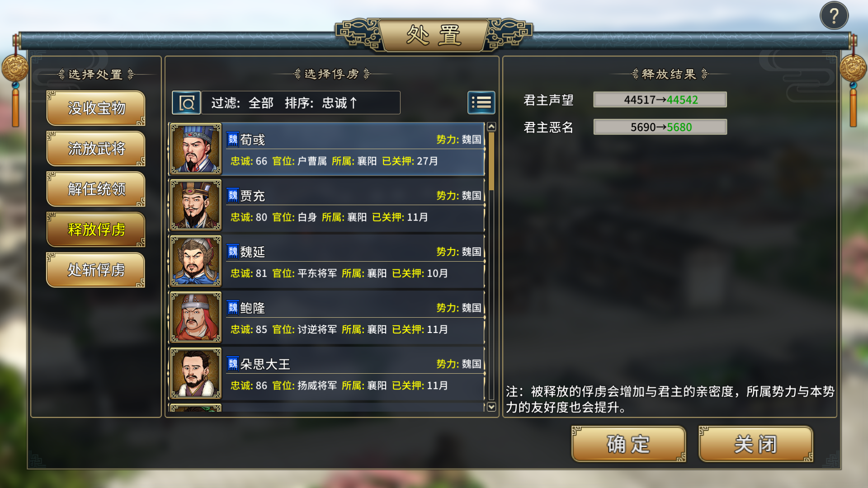This screenshot has height=488, width=868.
Task: Click the scroll up arrow of captive list
Action: coord(491,127)
